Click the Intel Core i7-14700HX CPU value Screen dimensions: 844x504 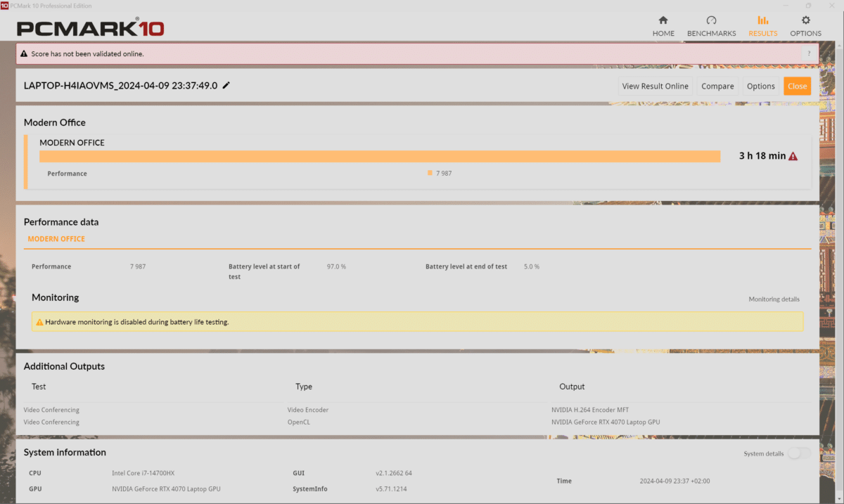point(144,473)
